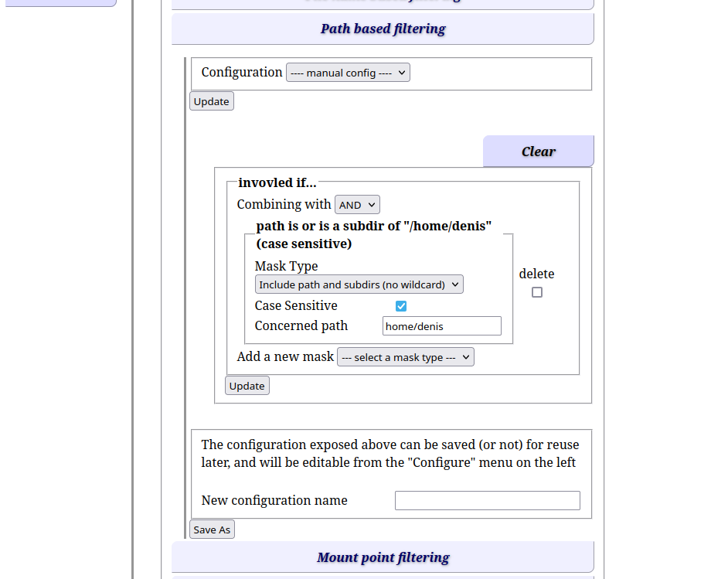Click the 'Concerned path' label

pyautogui.click(x=301, y=325)
